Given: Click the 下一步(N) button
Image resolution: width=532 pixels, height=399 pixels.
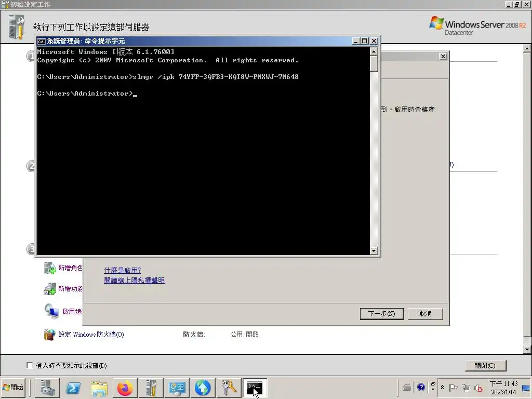Looking at the screenshot, I should pyautogui.click(x=382, y=313).
